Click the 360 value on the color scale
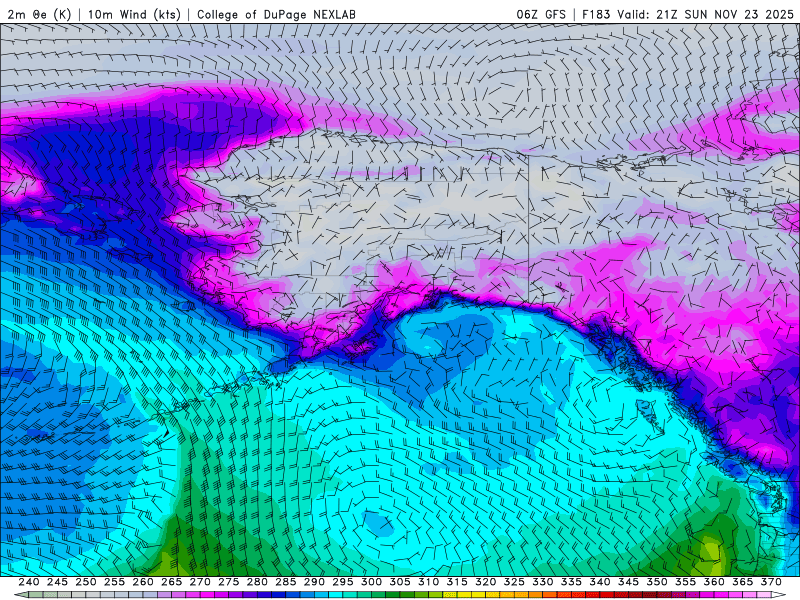The height and width of the screenshot is (600, 800). coord(714,582)
